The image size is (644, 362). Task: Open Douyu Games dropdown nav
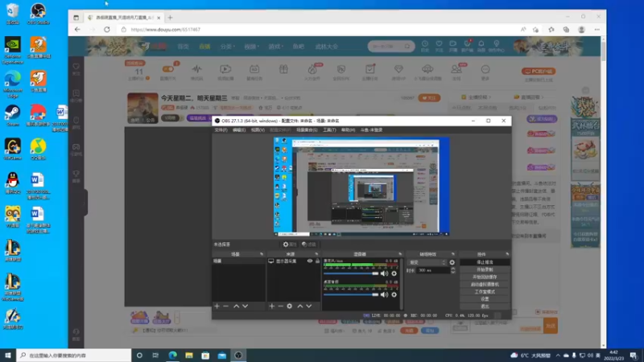[275, 47]
